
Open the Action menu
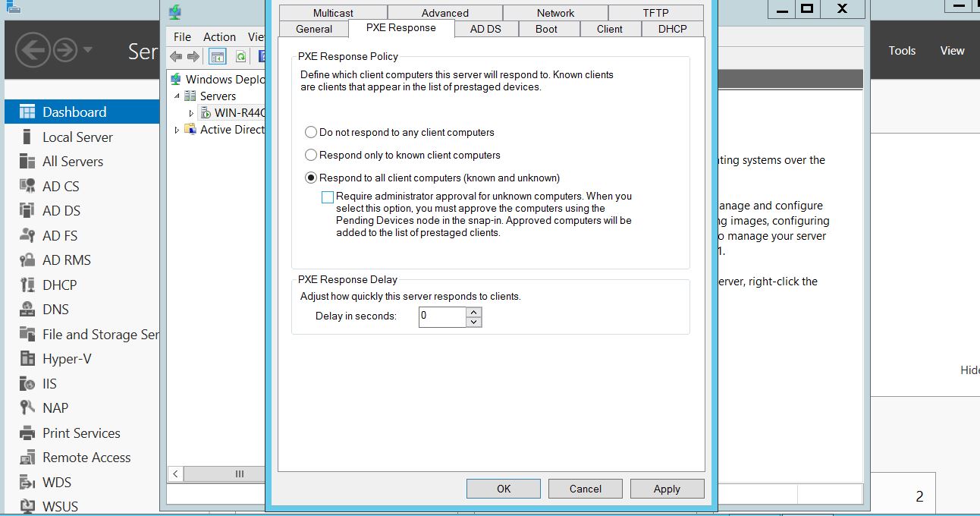tap(219, 36)
